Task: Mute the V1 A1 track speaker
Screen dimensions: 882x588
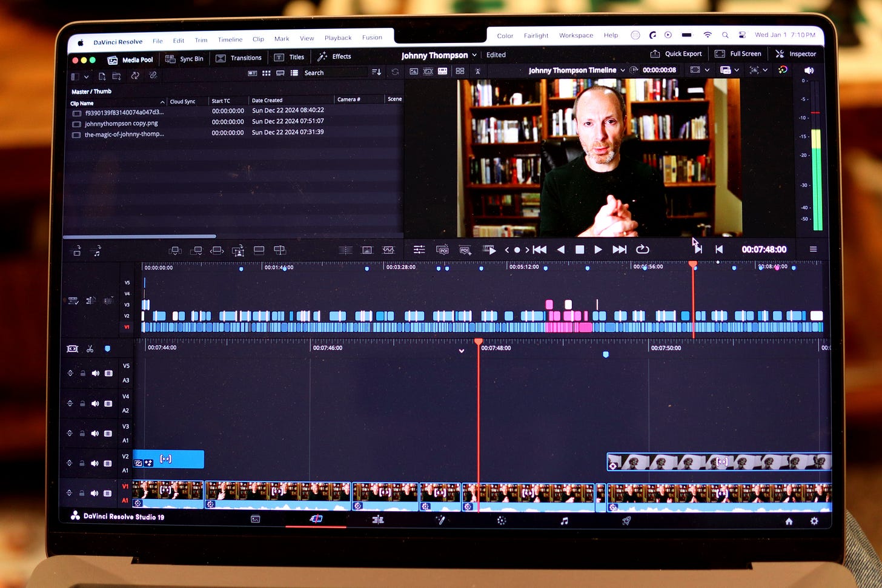Action: (x=94, y=494)
